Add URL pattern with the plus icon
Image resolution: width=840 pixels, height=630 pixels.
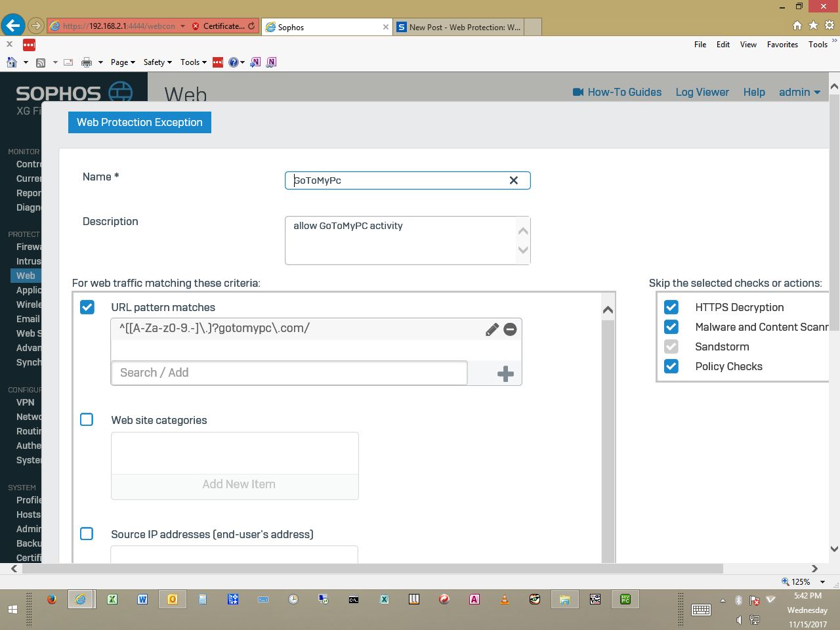click(x=505, y=374)
